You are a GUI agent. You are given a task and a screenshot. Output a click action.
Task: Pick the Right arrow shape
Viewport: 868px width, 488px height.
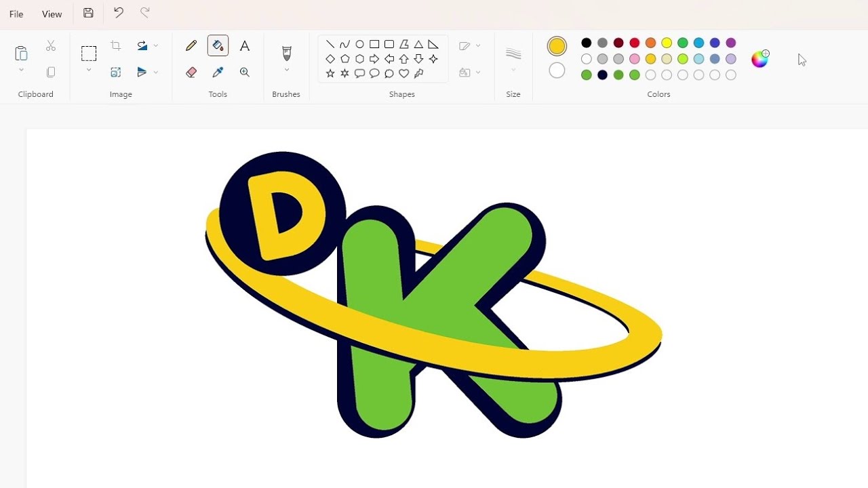[x=374, y=59]
